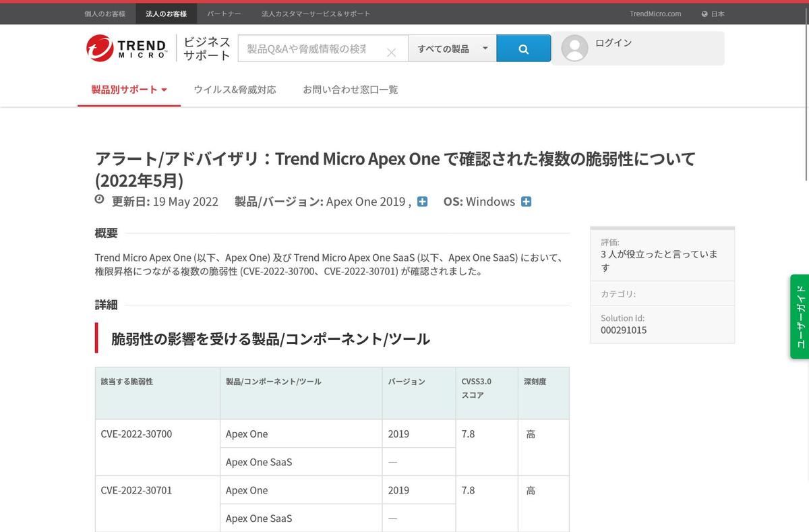Image resolution: width=809 pixels, height=532 pixels.
Task: Click 詳細 section heading
Action: [x=107, y=305]
